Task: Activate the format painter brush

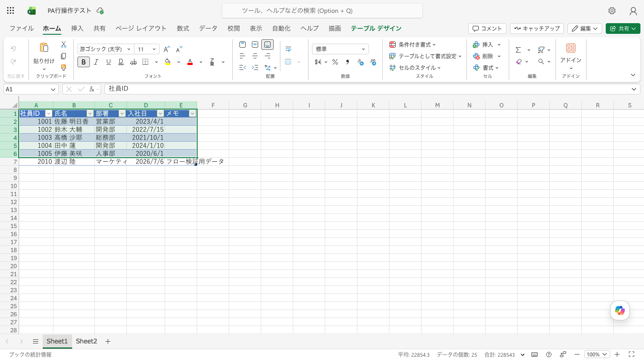Action: [64, 68]
